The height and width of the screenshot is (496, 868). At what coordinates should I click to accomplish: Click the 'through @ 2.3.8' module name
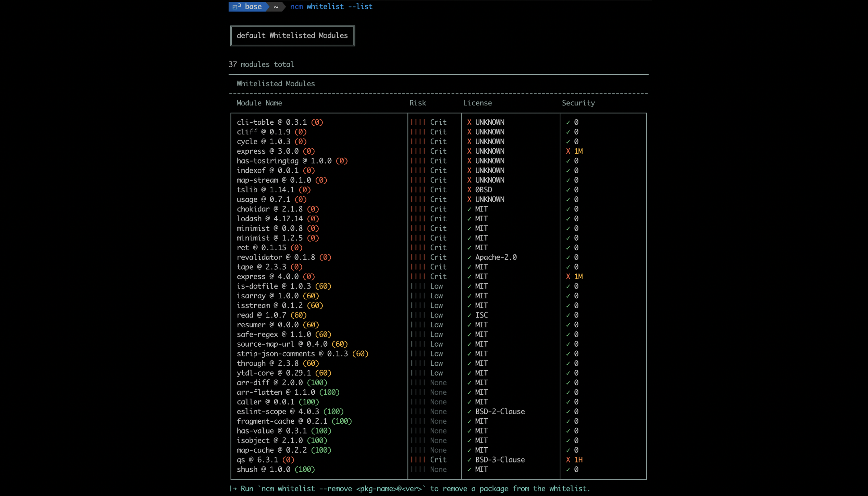click(x=268, y=363)
